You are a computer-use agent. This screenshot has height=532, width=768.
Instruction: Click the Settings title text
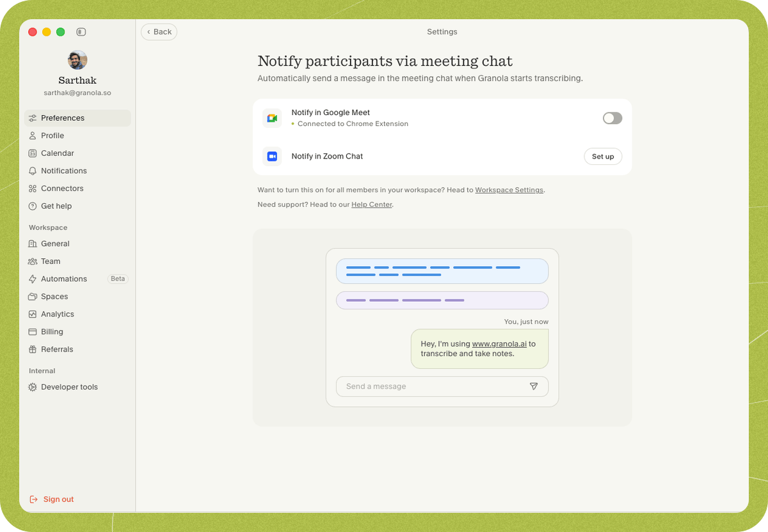442,32
